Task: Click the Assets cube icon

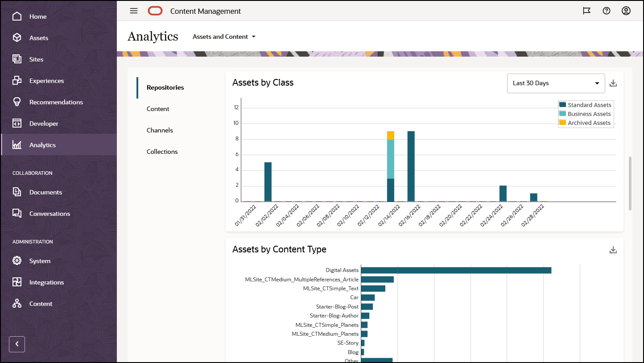Action: point(17,38)
